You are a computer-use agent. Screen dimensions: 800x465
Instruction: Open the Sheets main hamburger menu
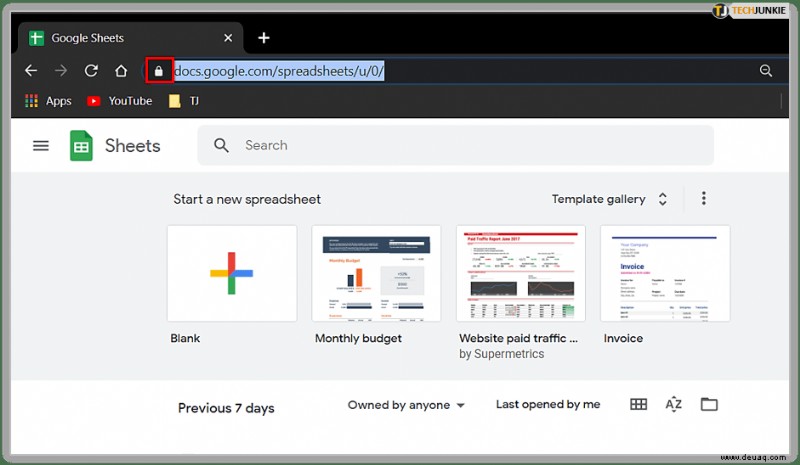[x=41, y=146]
